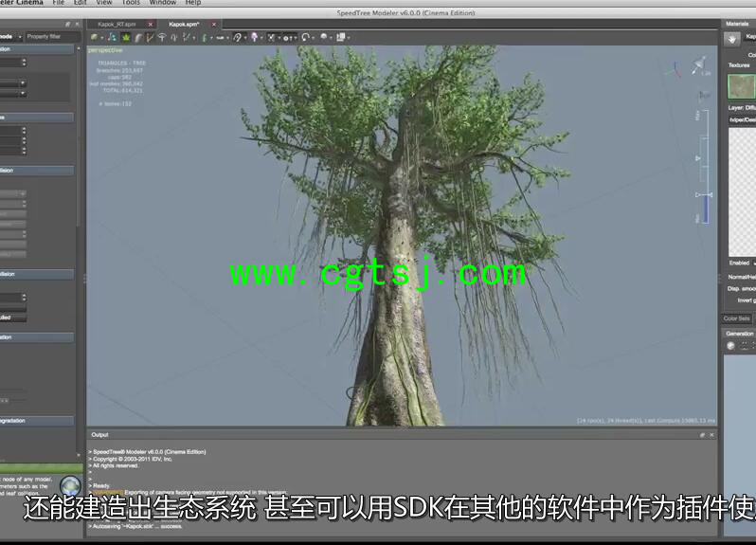This screenshot has height=545, width=756.
Task: Switch to the Kapok_RT.spm tab
Action: [x=117, y=24]
